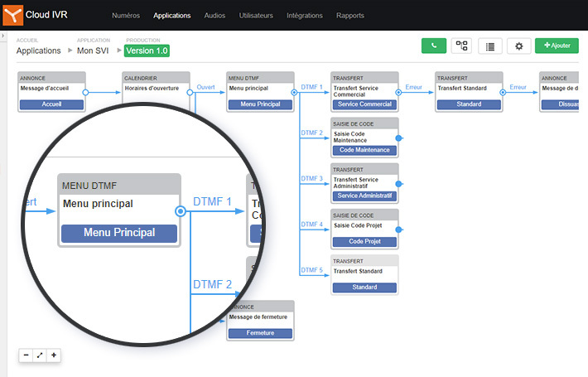Image resolution: width=588 pixels, height=377 pixels.
Task: Fit diagram with the expand arrows button
Action: 40,355
